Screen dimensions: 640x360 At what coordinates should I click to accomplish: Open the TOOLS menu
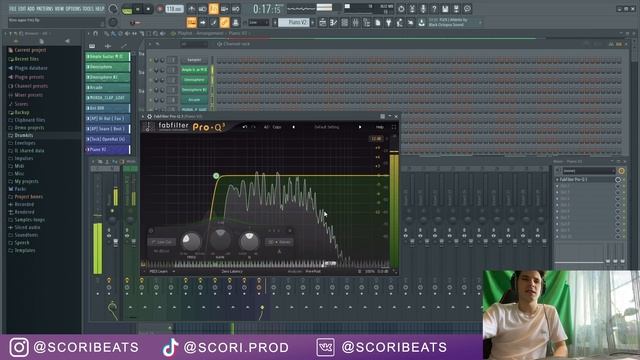pos(88,8)
